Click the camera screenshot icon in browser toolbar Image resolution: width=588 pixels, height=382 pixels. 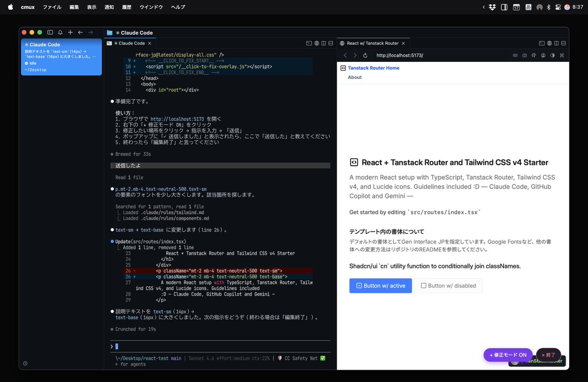pos(525,55)
